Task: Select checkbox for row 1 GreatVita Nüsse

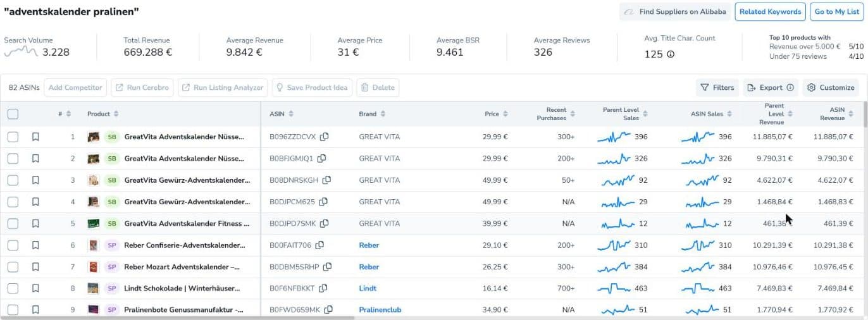Action: click(13, 137)
